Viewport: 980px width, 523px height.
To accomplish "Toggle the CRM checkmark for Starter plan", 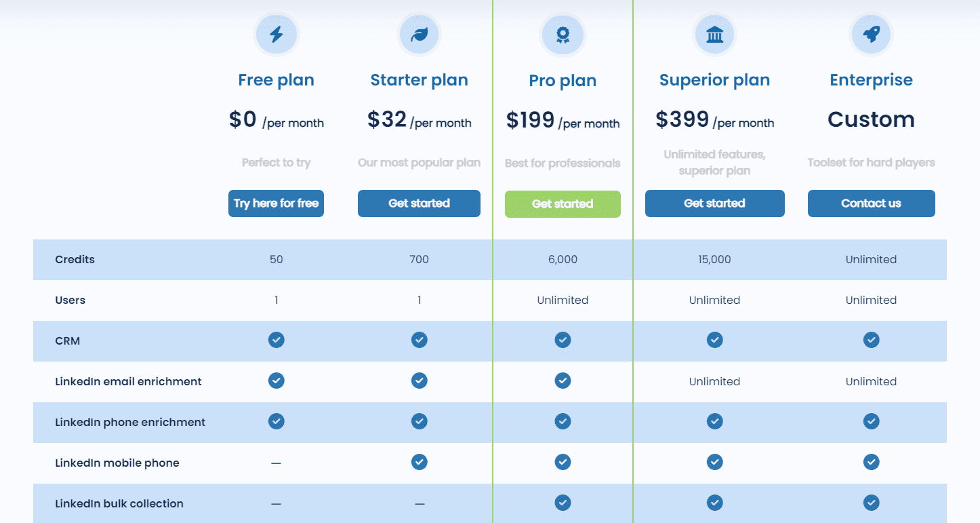I will 419,340.
